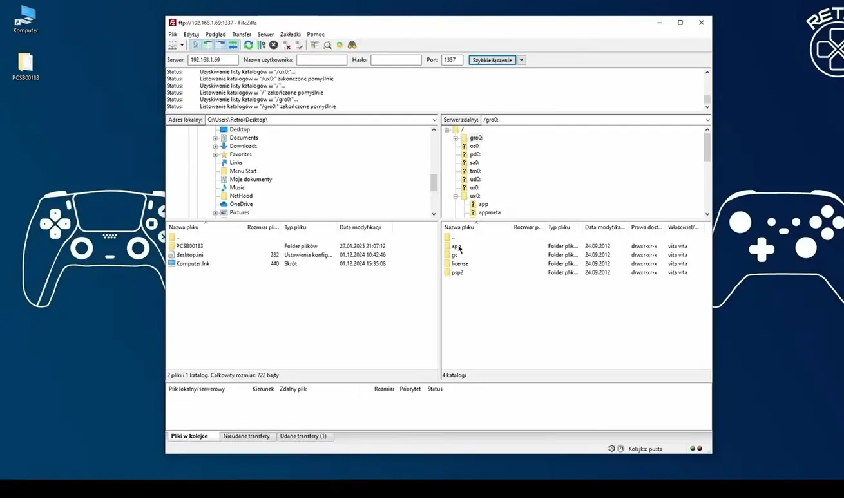Toggle the message log display
Viewport: 844px width, 504px height.
[x=196, y=45]
